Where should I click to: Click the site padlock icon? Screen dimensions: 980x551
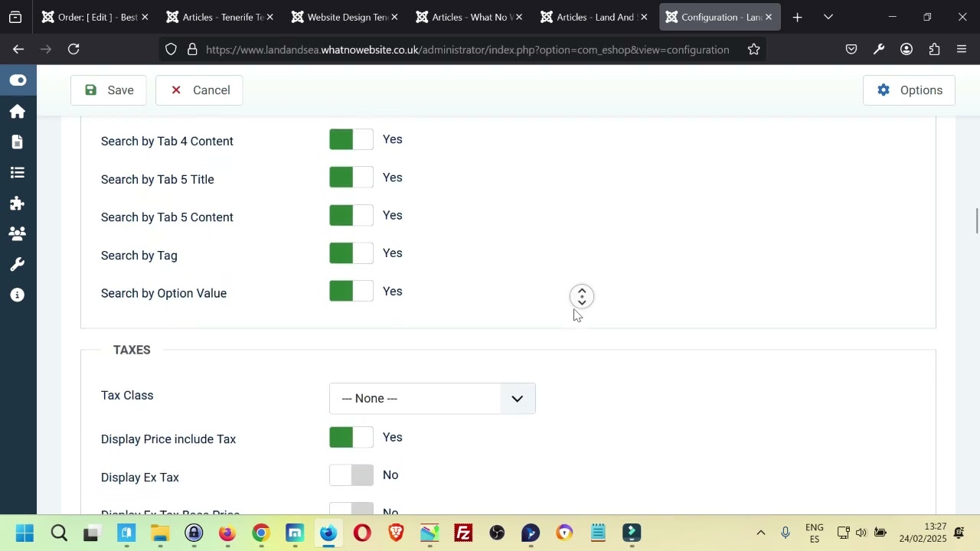[x=192, y=49]
